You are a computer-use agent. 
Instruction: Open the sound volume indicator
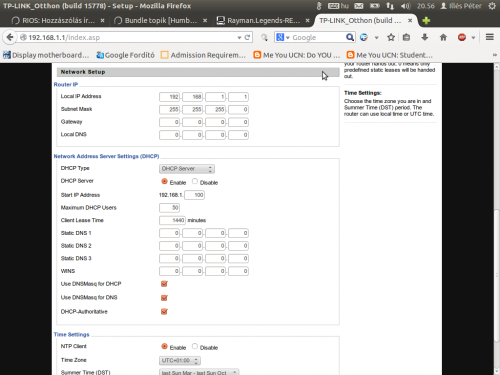(x=405, y=6)
